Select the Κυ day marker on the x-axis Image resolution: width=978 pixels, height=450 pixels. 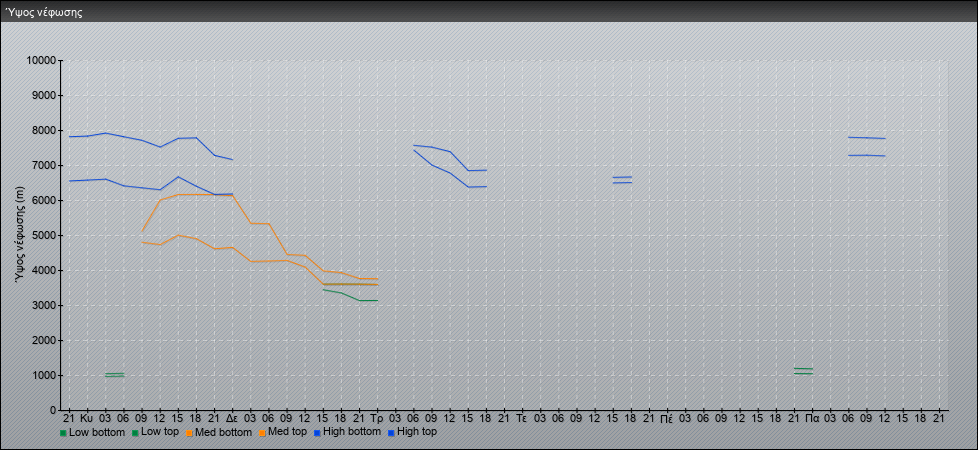87,417
